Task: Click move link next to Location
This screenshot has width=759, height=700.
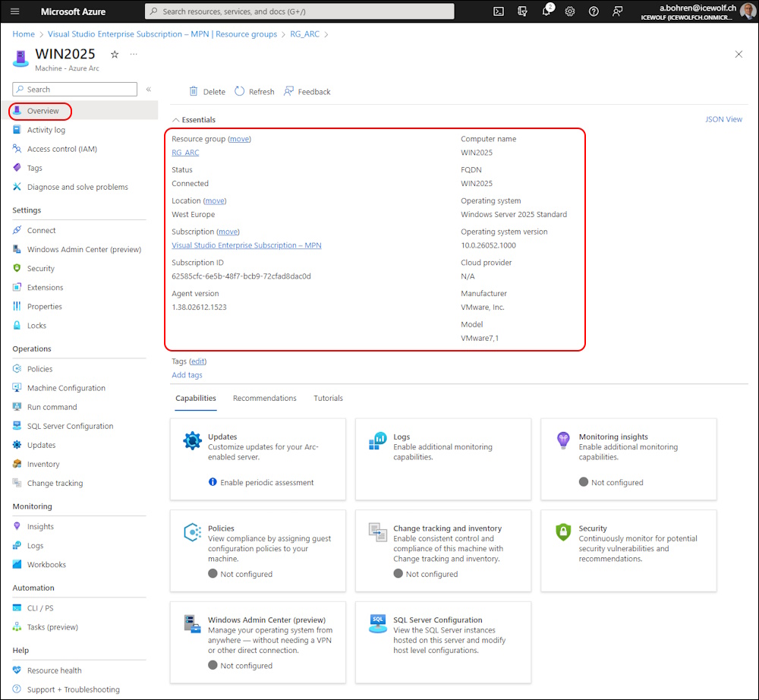Action: point(215,201)
